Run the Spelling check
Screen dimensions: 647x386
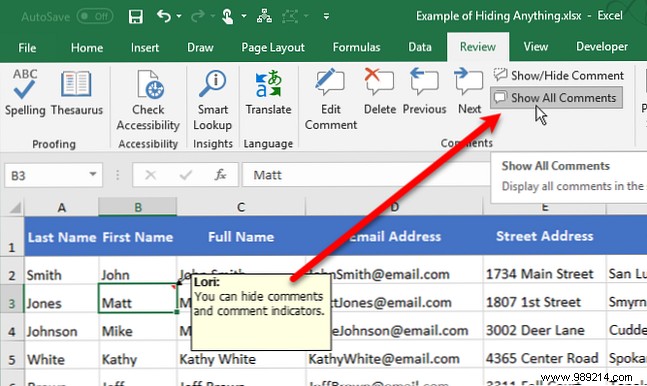25,93
